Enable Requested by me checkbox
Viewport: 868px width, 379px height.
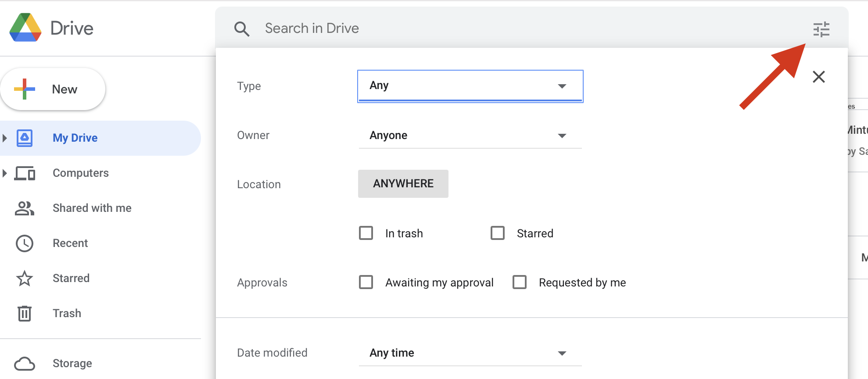[x=520, y=282]
